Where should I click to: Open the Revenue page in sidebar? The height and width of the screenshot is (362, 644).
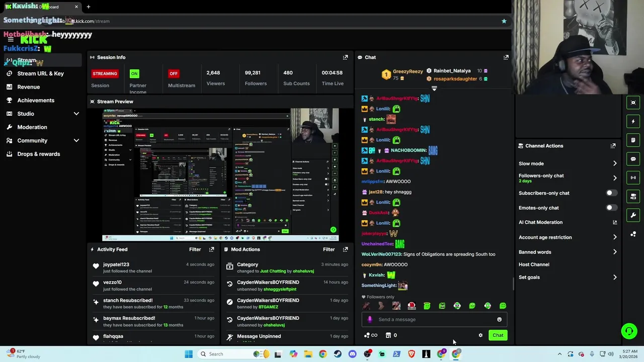[x=29, y=87]
